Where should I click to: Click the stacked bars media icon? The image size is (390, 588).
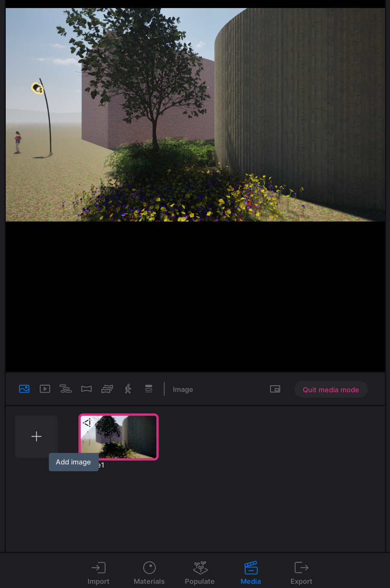click(x=149, y=389)
